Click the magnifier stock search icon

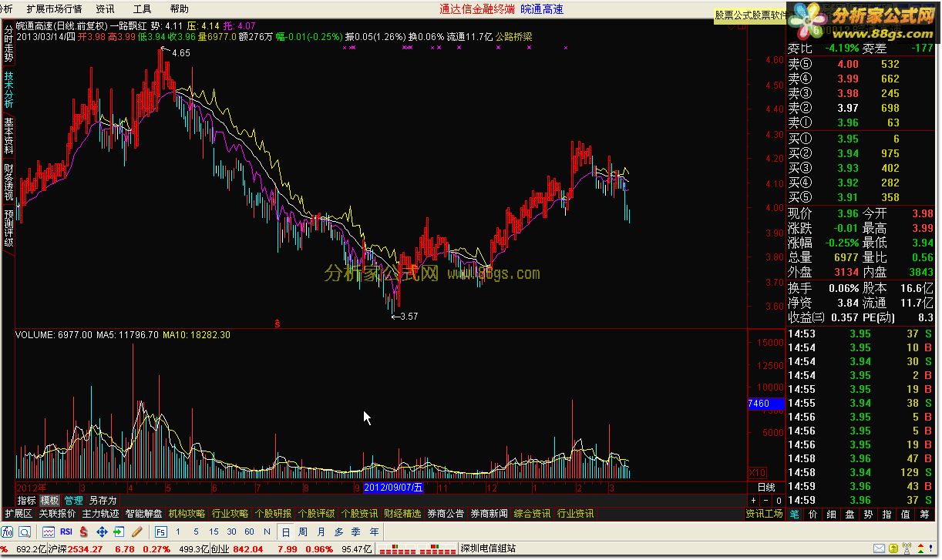click(25, 531)
